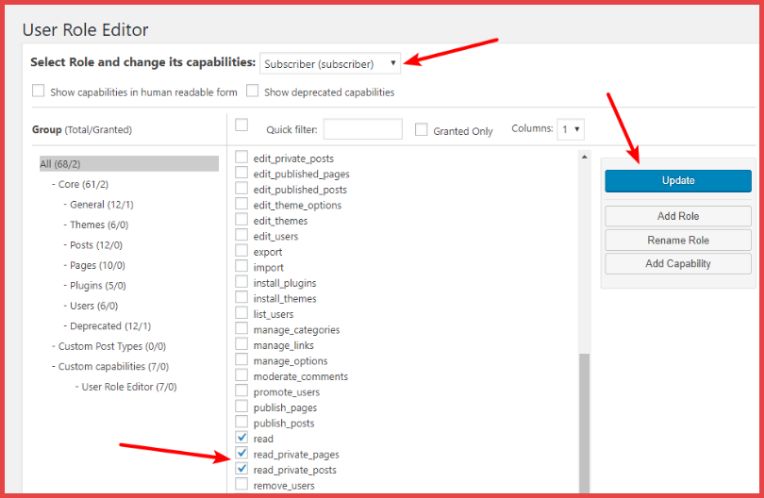Uncheck the read_private_posts capability

click(241, 469)
